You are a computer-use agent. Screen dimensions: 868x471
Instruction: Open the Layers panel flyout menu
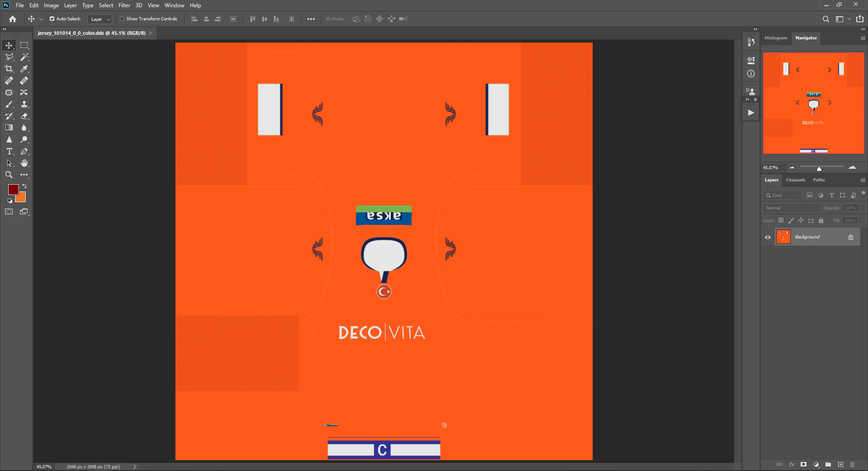[x=863, y=180]
